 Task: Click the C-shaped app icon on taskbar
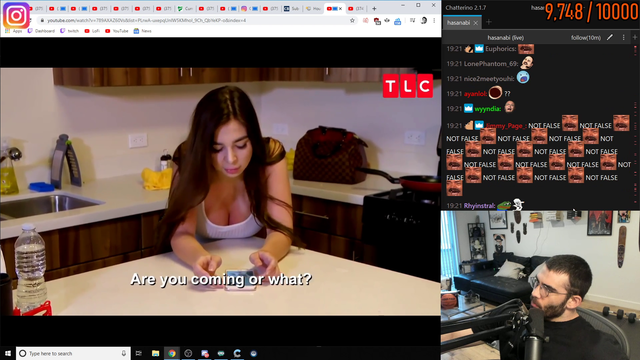point(237,353)
